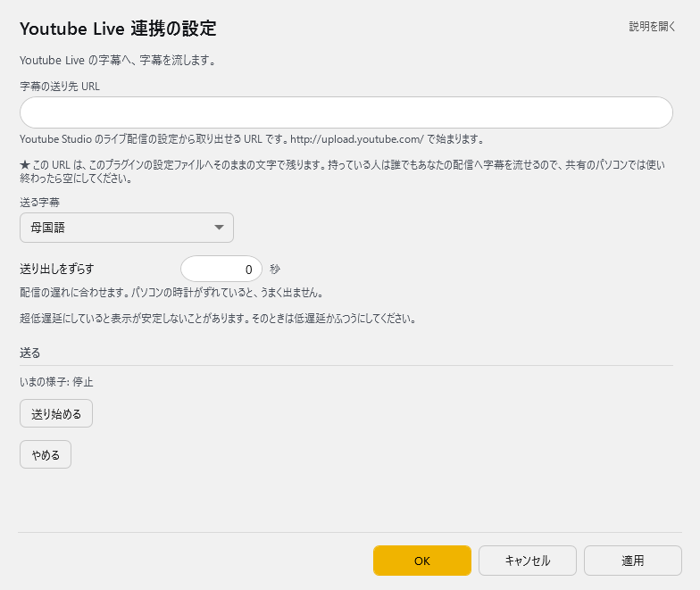Viewport: 700px width, 590px height.
Task: Click the heading Youtube Live 連携の設定
Action: [118, 29]
